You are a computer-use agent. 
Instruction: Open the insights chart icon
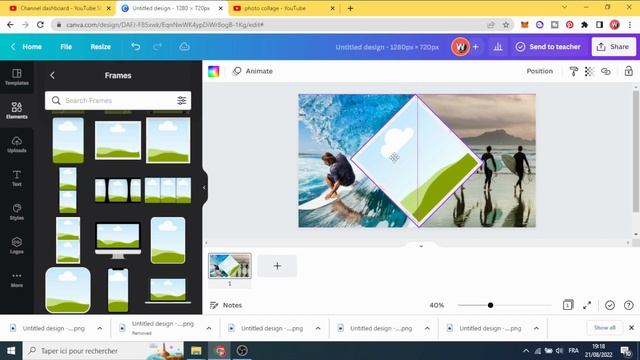(498, 47)
